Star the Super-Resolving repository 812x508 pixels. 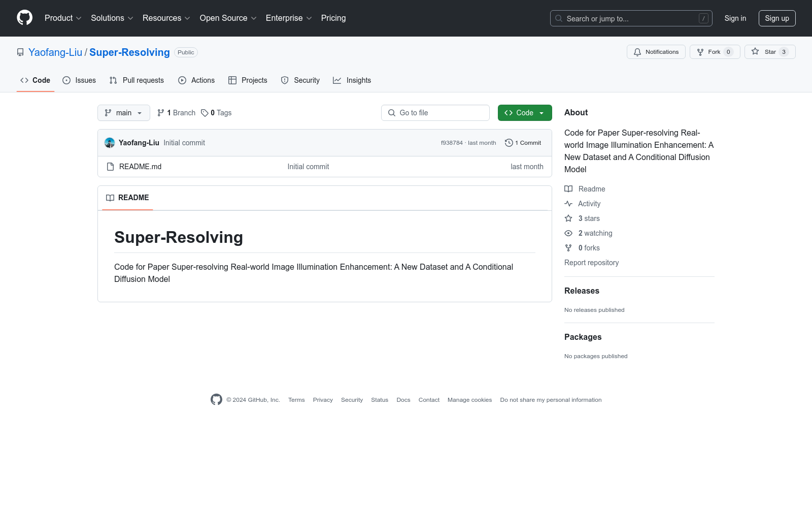click(x=770, y=52)
